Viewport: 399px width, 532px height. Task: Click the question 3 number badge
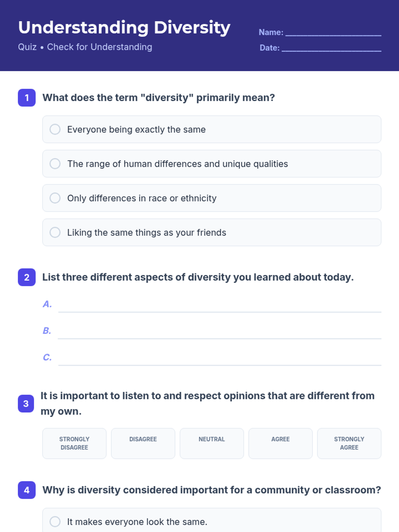26,404
